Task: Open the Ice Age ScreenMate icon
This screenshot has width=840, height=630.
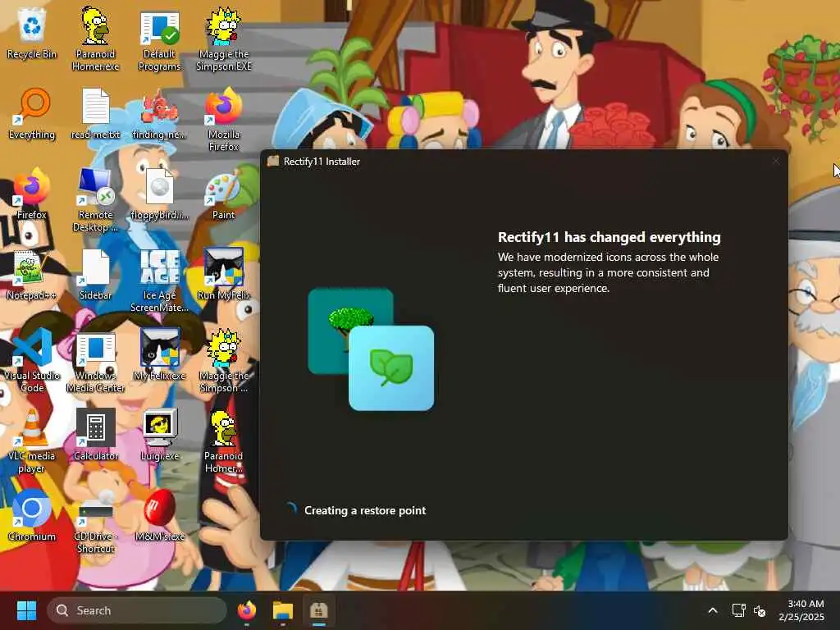Action: (160, 281)
